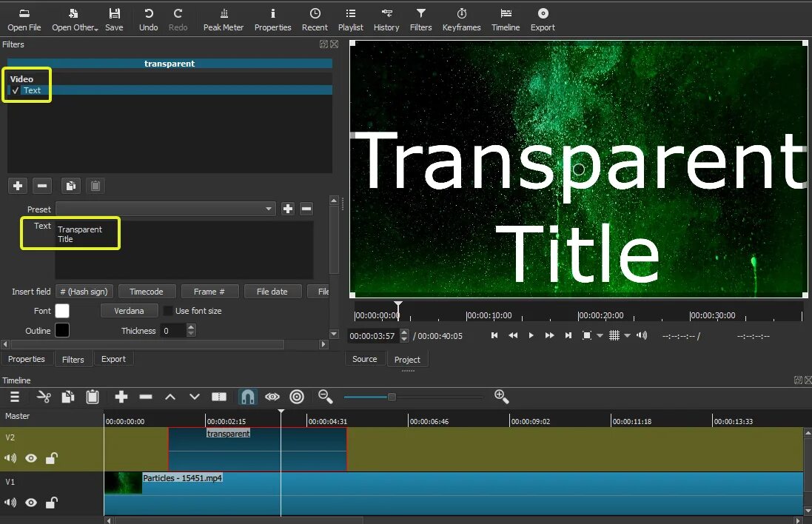
Task: Increase the Thickness value
Action: (x=191, y=327)
